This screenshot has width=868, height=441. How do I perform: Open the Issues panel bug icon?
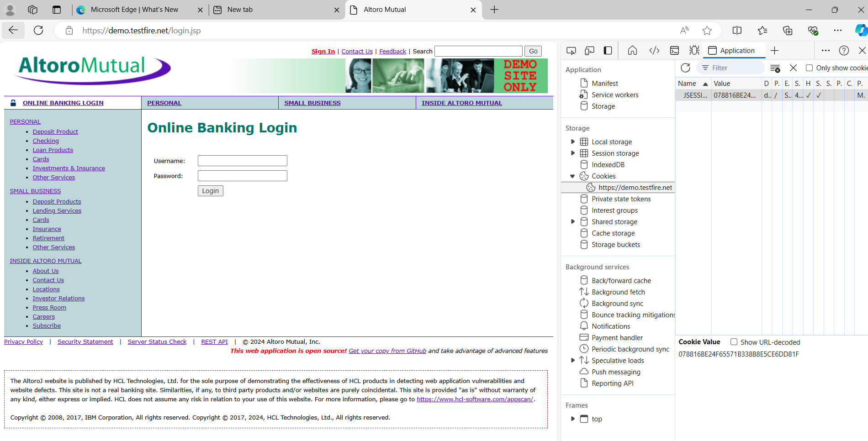tap(694, 50)
